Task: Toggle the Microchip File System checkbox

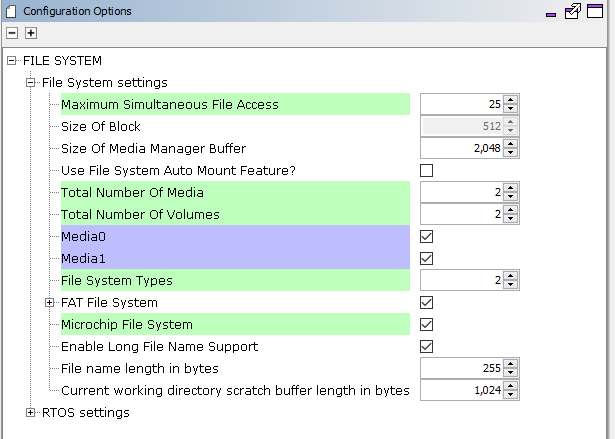Action: [427, 324]
